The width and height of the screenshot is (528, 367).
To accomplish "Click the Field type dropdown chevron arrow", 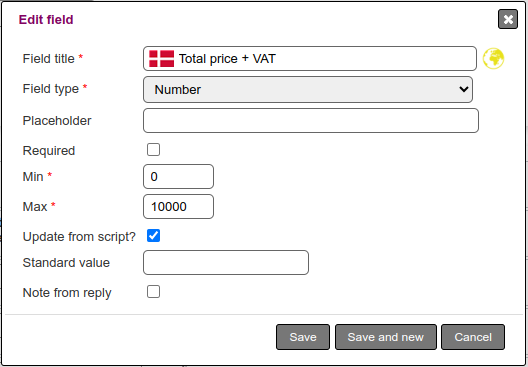I will pos(464,89).
